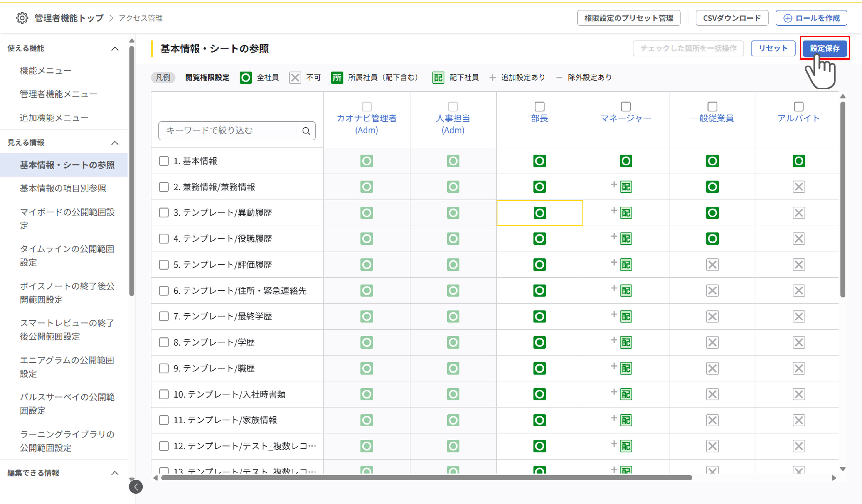Image resolution: width=862 pixels, height=504 pixels.
Task: Select パルスサーベイの公開範囲設定 in the sidebar
Action: point(67,404)
